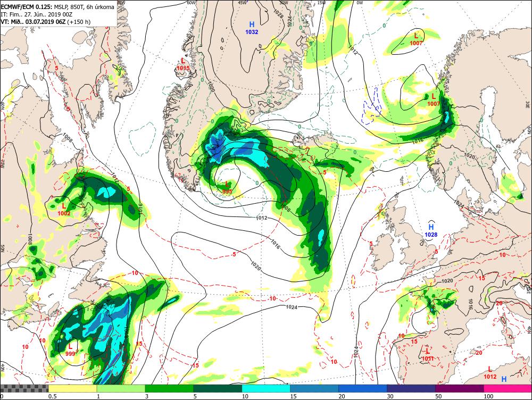
Task: Click the 1020 isobar label over France
Action: (447, 281)
